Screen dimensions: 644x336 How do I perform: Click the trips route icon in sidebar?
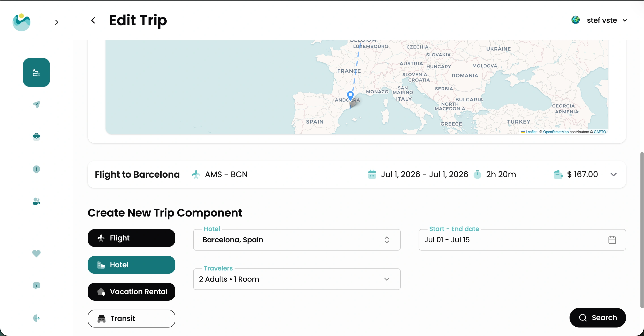click(36, 72)
